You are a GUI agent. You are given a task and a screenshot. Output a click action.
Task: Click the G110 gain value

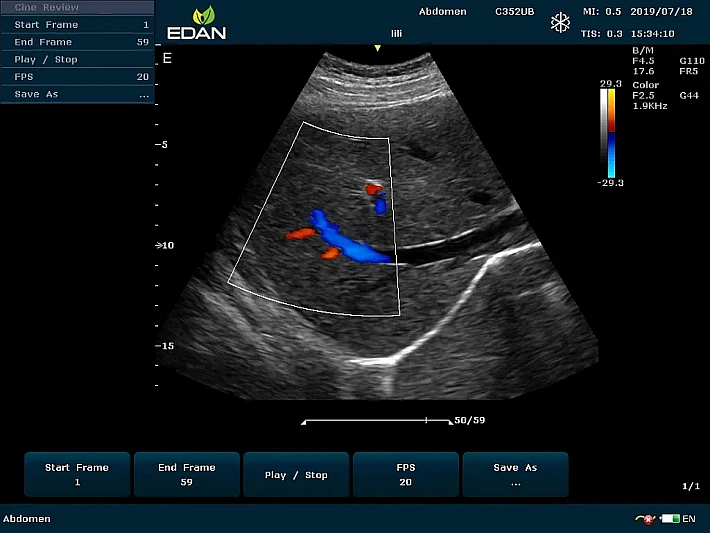(692, 61)
